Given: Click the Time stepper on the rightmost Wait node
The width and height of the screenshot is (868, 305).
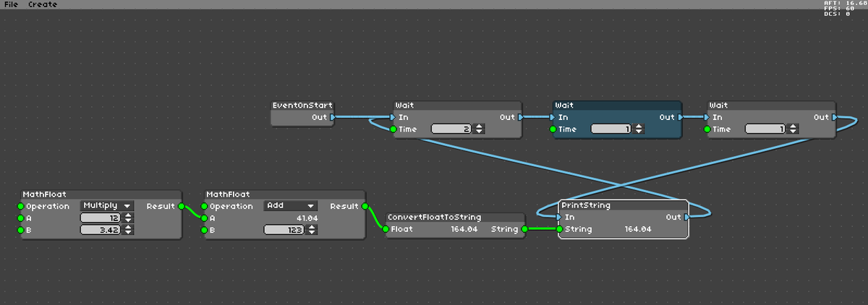Looking at the screenshot, I should pos(793,129).
